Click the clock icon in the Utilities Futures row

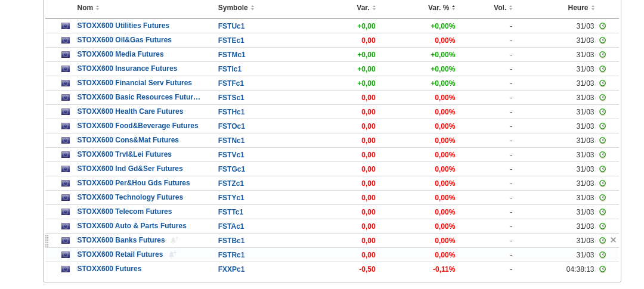602,26
